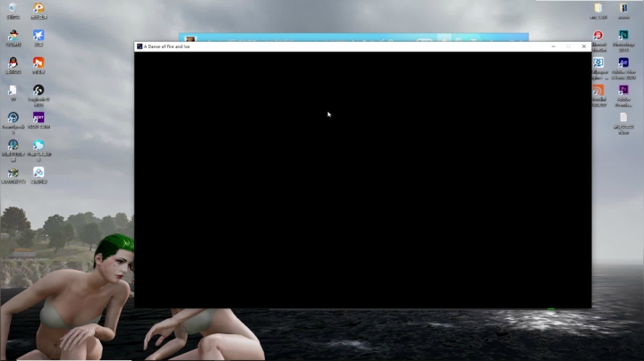Launch the Adobe After Effects shortcut
The width and height of the screenshot is (644, 361).
[623, 63]
